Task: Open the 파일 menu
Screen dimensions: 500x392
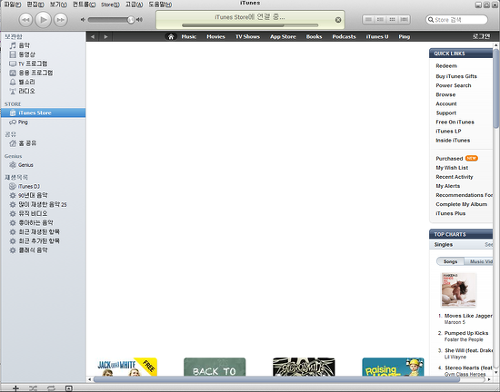Action: tap(12, 4)
